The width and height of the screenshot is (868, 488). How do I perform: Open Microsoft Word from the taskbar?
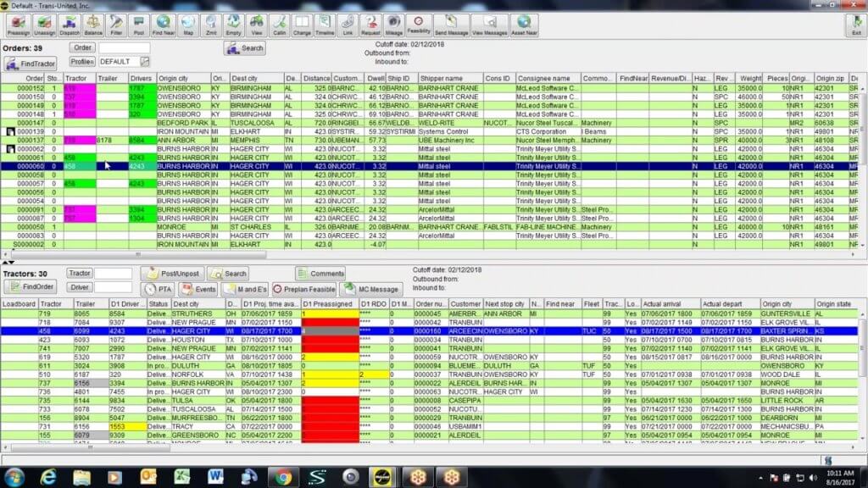pyautogui.click(x=215, y=477)
